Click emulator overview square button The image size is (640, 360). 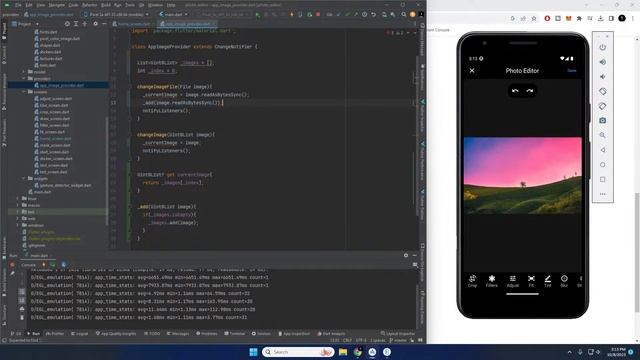[602, 179]
